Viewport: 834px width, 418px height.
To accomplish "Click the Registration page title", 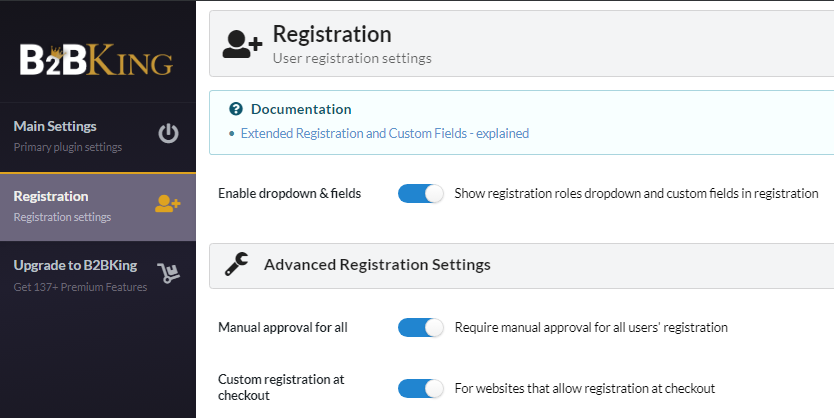I will (x=332, y=35).
